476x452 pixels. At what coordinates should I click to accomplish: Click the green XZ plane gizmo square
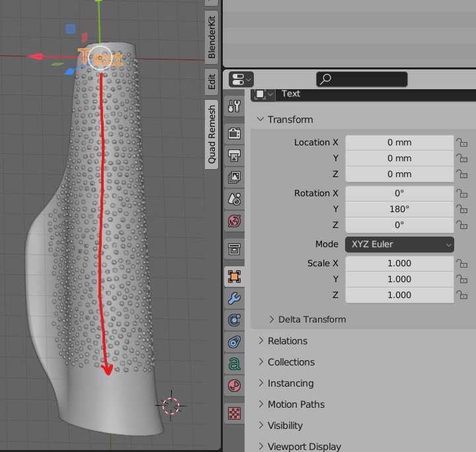point(57,64)
